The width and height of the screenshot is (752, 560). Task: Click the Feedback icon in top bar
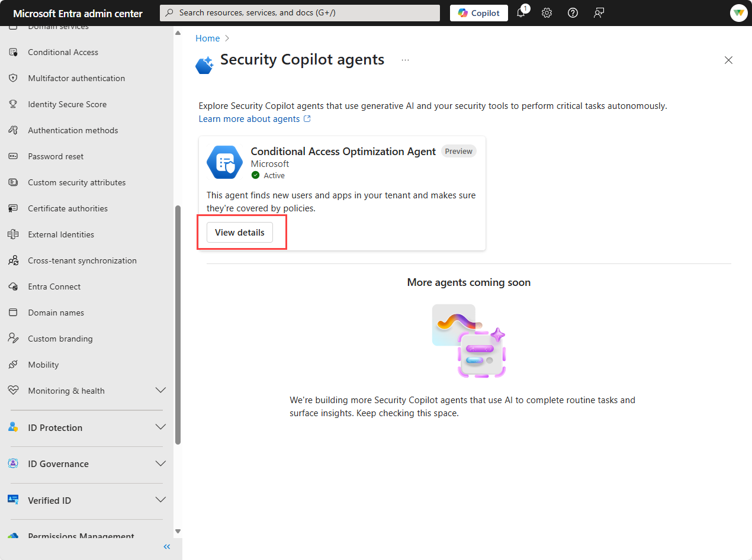(x=599, y=13)
